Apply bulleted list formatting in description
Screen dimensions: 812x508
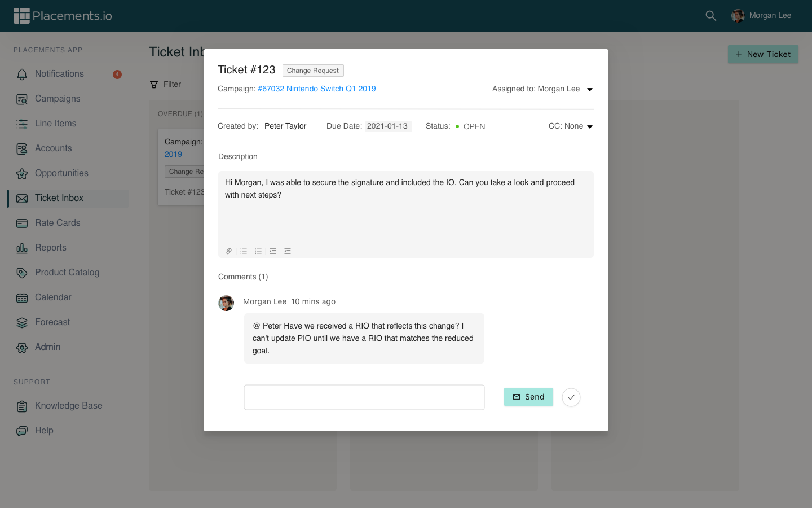(244, 251)
